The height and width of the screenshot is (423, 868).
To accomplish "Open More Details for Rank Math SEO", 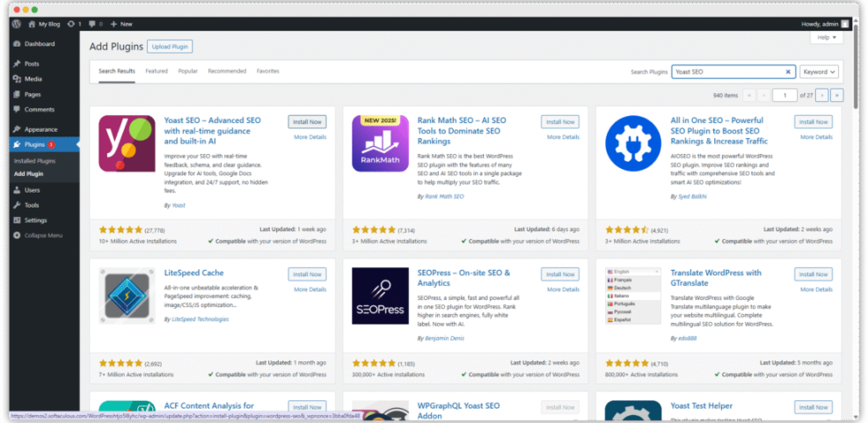I will (x=564, y=137).
